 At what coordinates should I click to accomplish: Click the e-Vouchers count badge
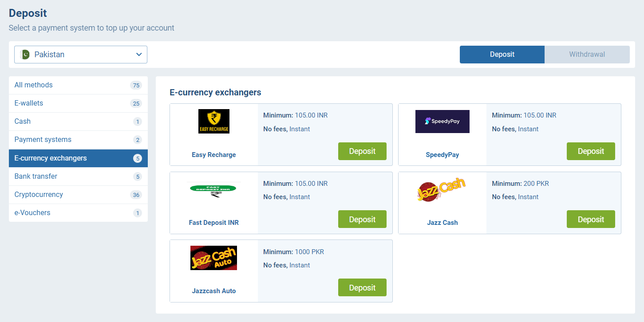pos(138,213)
